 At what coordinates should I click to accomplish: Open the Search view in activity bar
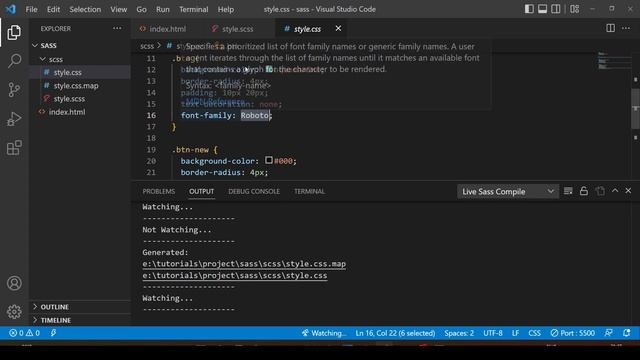pos(14,61)
